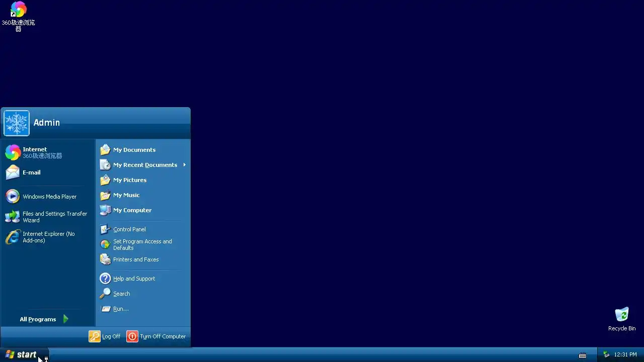Click the E-mail envelope icon

13,172
